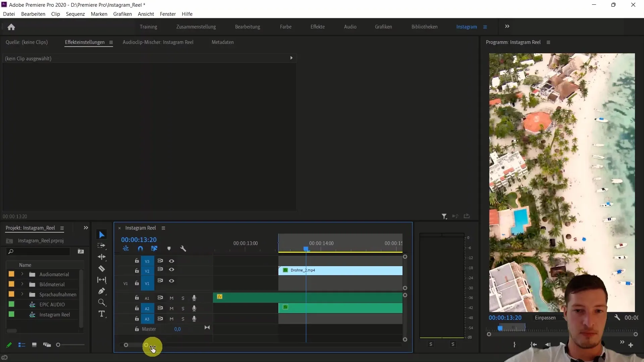
Task: Select the Type tool
Action: click(x=102, y=314)
